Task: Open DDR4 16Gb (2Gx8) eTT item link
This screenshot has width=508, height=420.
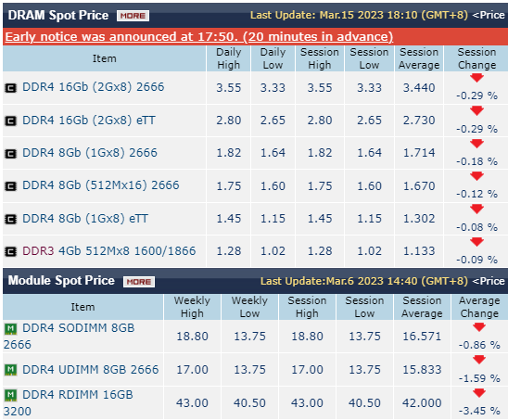Action: tap(89, 121)
